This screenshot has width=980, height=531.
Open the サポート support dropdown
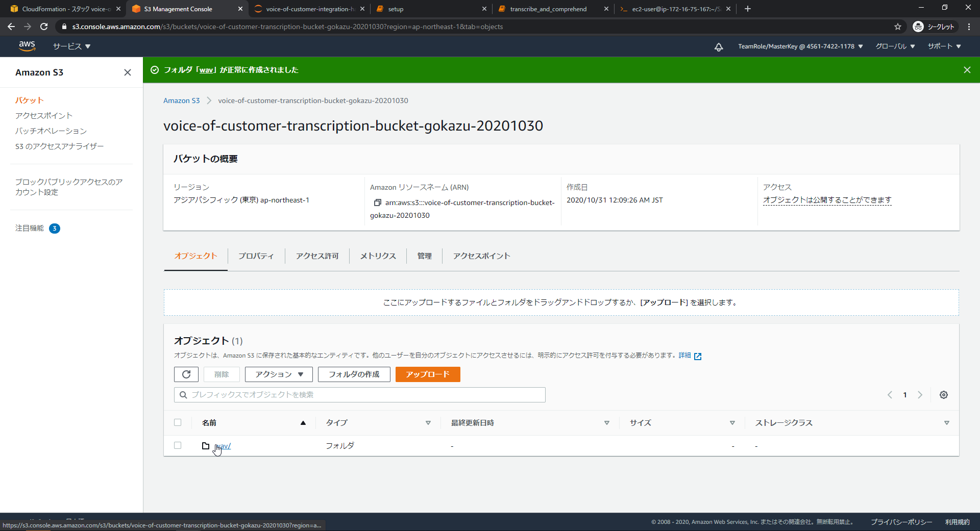coord(944,46)
